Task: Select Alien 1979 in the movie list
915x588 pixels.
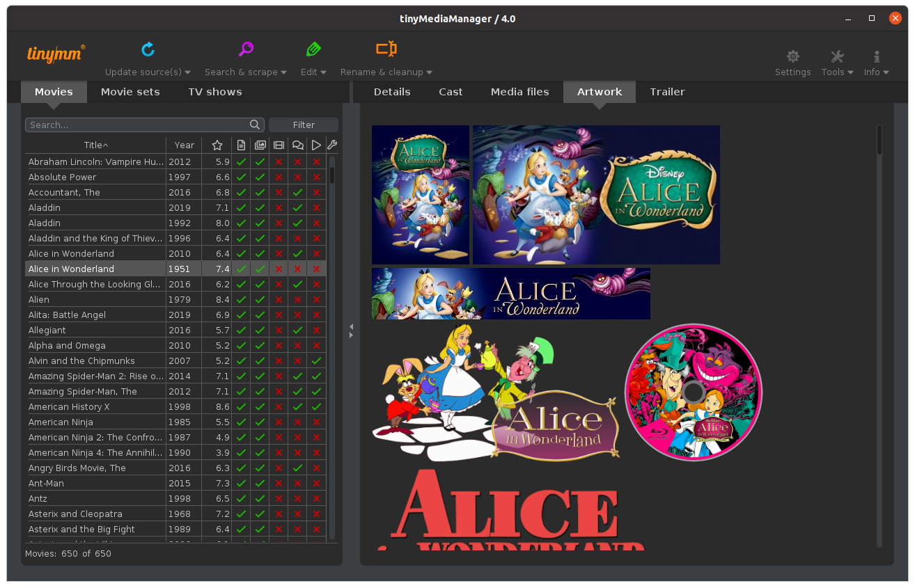Action: pyautogui.click(x=95, y=300)
